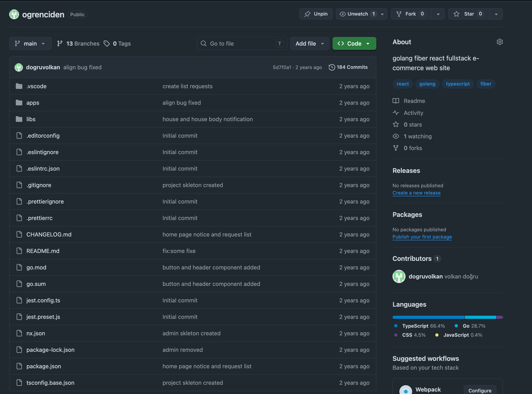
Task: Open the go.sum file
Action: coord(36,284)
